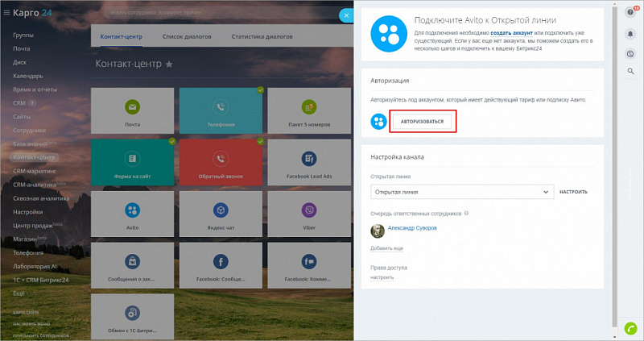Switch to the Список диалогов tab
This screenshot has height=341, width=644.
(x=187, y=36)
